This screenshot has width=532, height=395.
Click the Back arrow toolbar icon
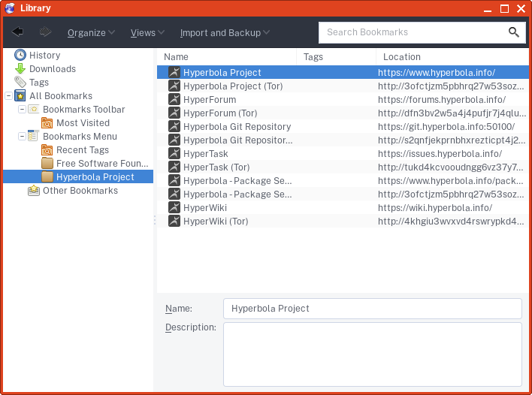tap(18, 32)
